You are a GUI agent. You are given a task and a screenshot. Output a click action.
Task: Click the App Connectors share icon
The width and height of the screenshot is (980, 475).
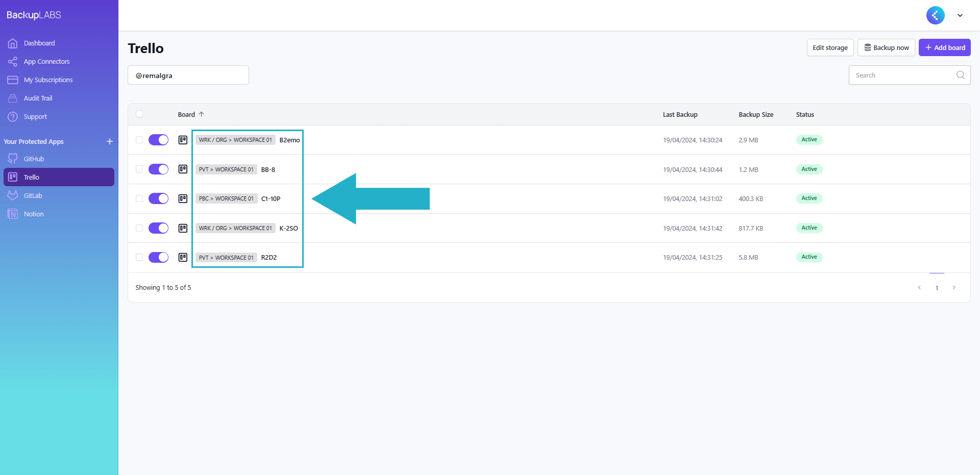coord(13,62)
